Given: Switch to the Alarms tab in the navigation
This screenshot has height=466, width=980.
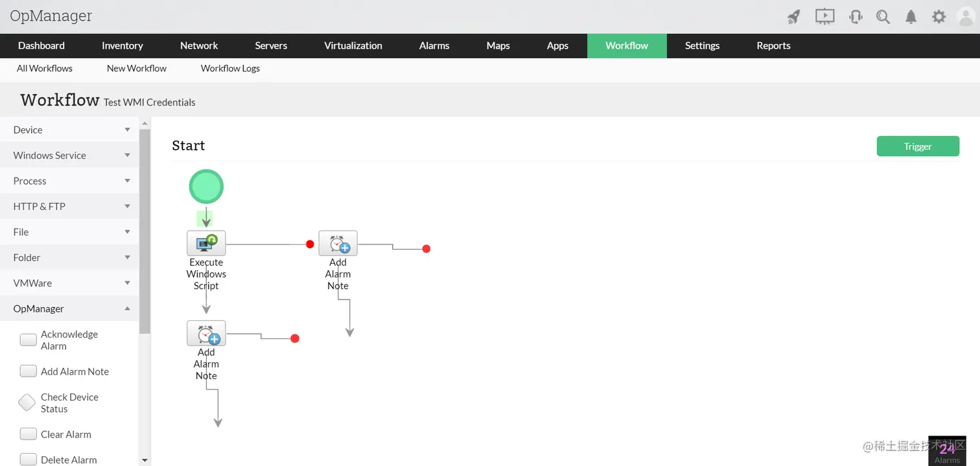Looking at the screenshot, I should pyautogui.click(x=434, y=45).
